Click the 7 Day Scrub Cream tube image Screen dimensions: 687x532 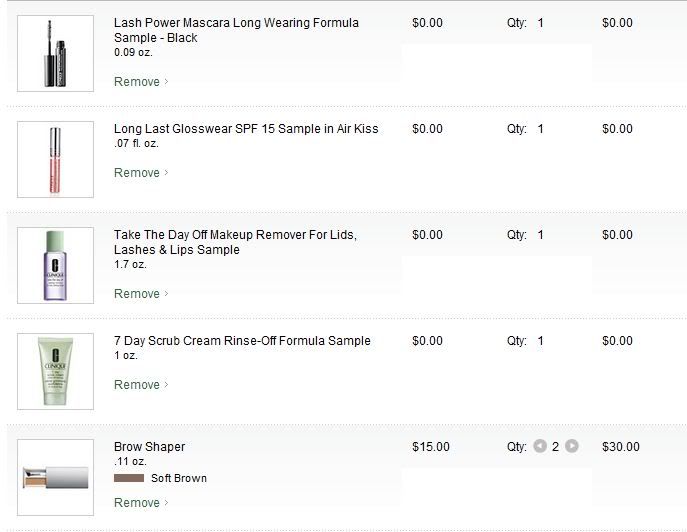pyautogui.click(x=55, y=371)
